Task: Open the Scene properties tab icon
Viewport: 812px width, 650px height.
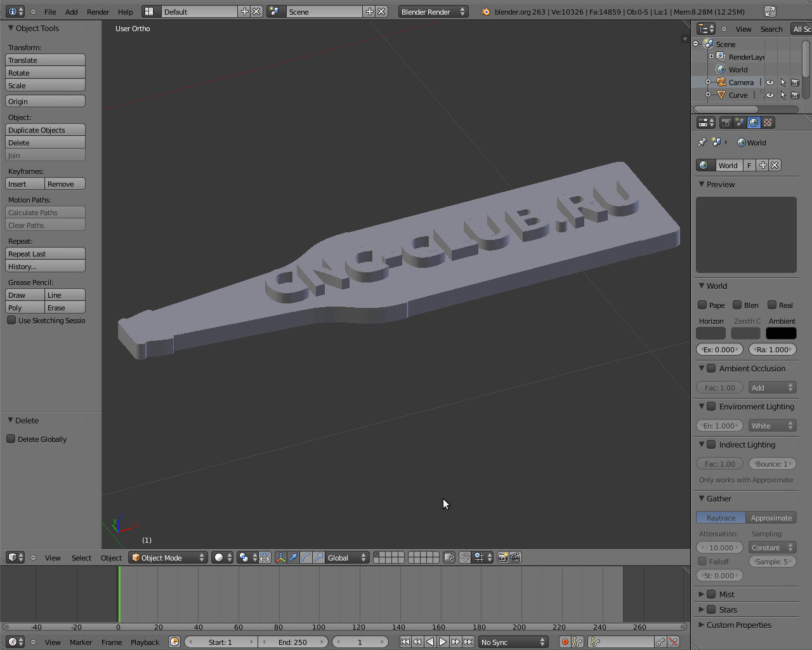Action: pos(740,123)
